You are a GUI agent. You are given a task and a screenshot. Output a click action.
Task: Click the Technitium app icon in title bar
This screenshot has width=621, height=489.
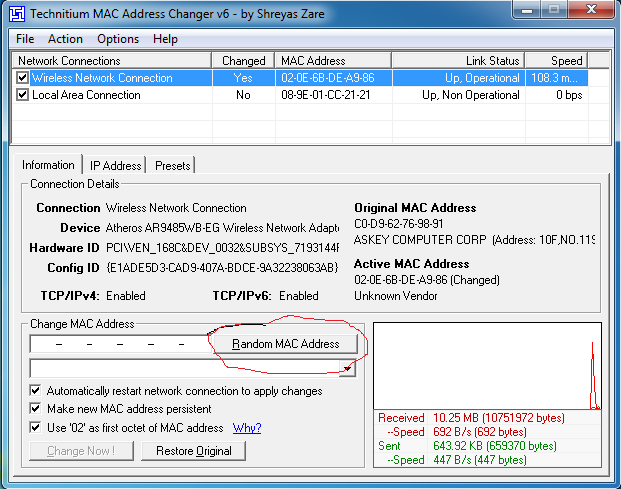(17, 14)
